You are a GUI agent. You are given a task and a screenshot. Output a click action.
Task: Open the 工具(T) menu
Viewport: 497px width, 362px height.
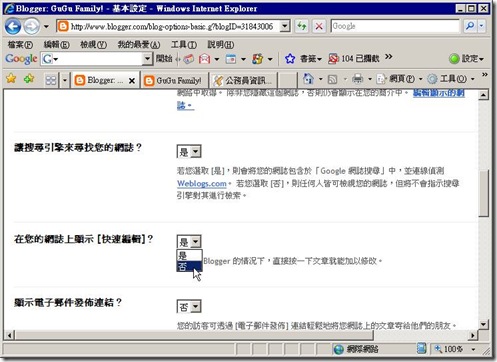click(x=184, y=44)
